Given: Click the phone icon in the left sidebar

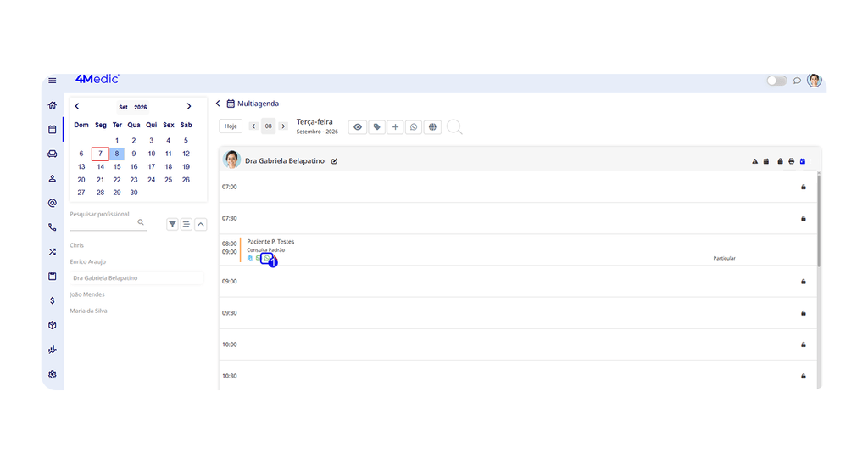Looking at the screenshot, I should (52, 227).
